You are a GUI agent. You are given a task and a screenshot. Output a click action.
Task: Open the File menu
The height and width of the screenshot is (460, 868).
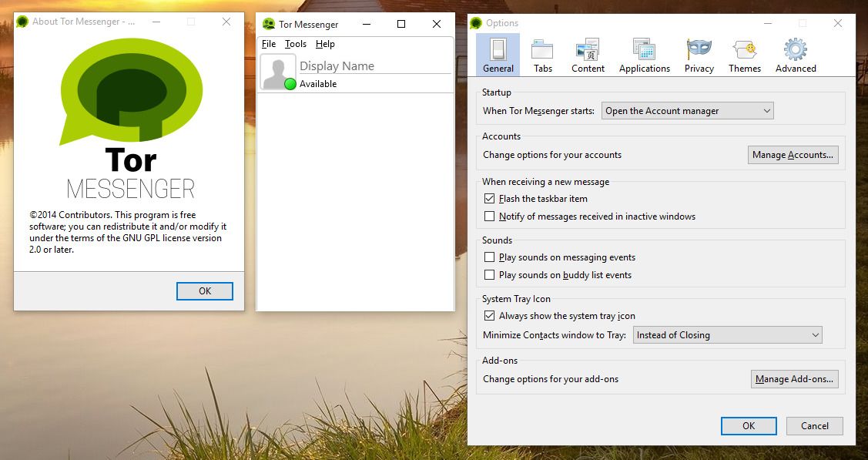pos(268,44)
